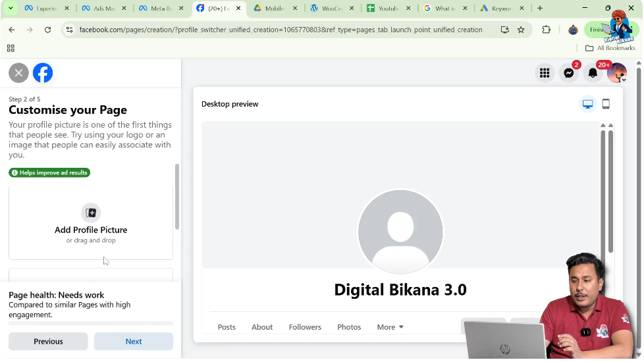Go back with browser back arrow

click(11, 30)
